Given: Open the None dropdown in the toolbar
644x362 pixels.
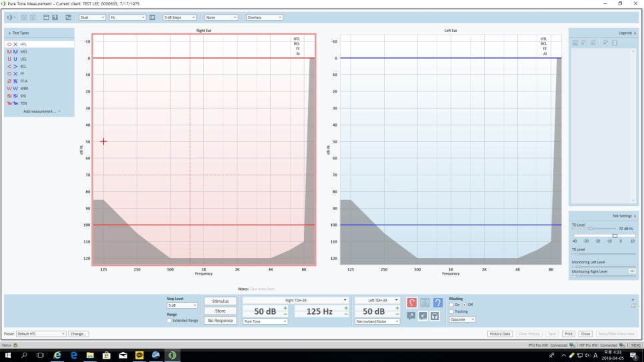Looking at the screenshot, I should pyautogui.click(x=221, y=17).
